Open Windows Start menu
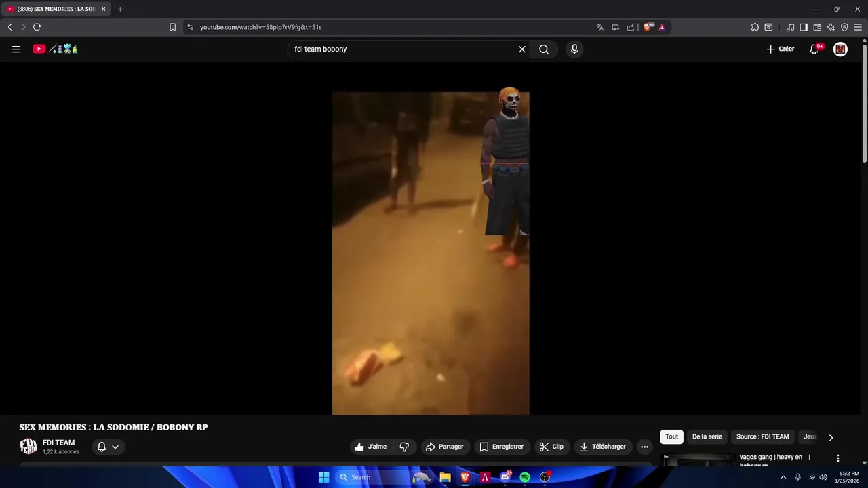 [323, 477]
